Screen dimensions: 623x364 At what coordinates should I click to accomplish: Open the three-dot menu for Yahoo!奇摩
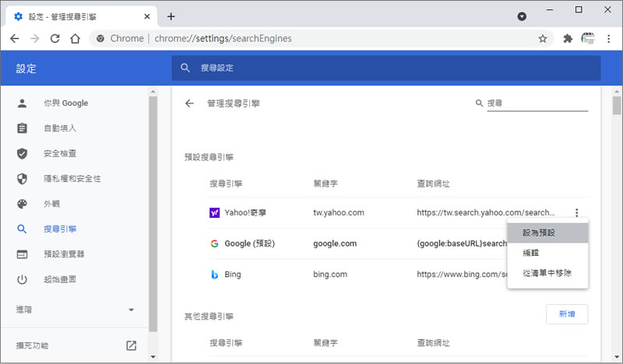[x=576, y=212]
